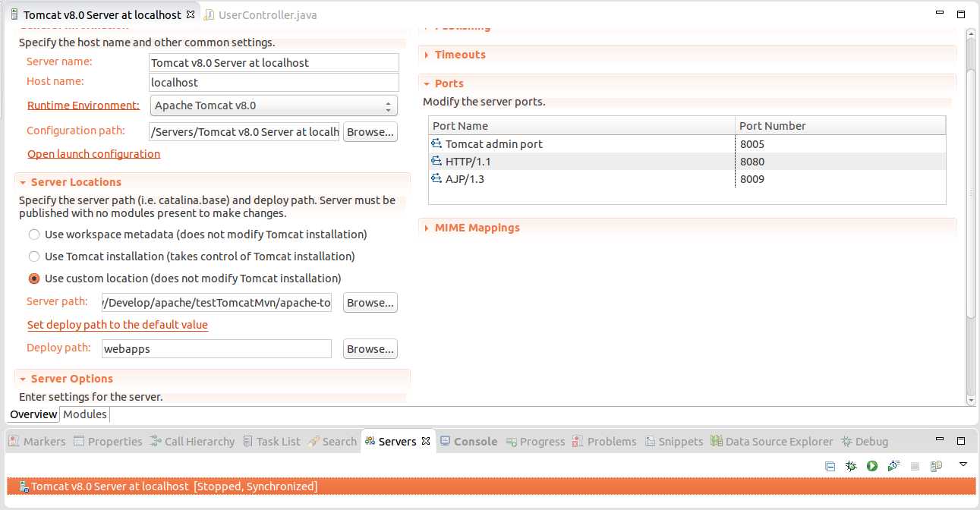Open the Markers view tab
The height and width of the screenshot is (510, 980).
click(x=37, y=441)
